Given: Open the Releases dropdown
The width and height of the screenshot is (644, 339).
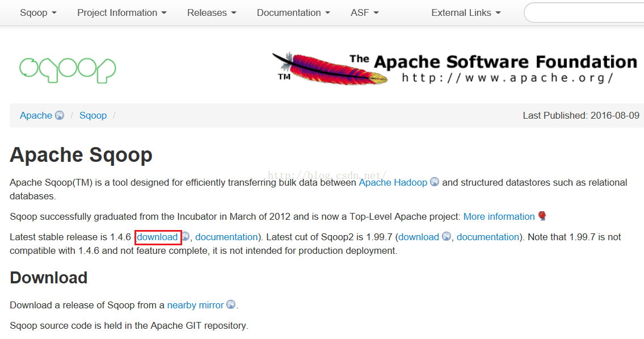Looking at the screenshot, I should (x=212, y=12).
